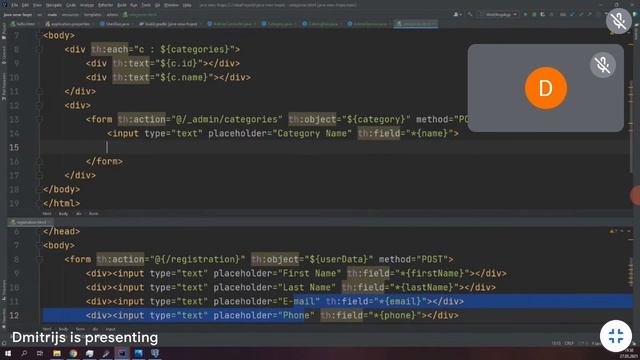This screenshot has width=640, height=360.
Task: Open the Edit menu
Action: pos(25,5)
